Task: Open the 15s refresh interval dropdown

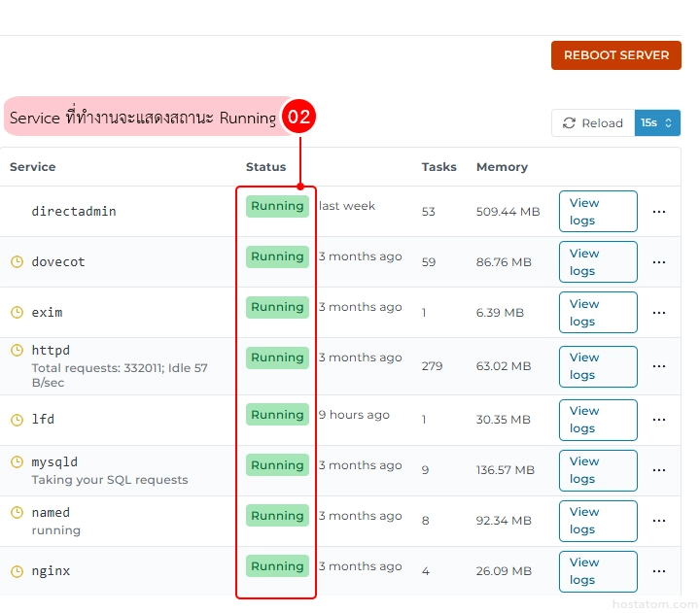Action: coord(657,122)
